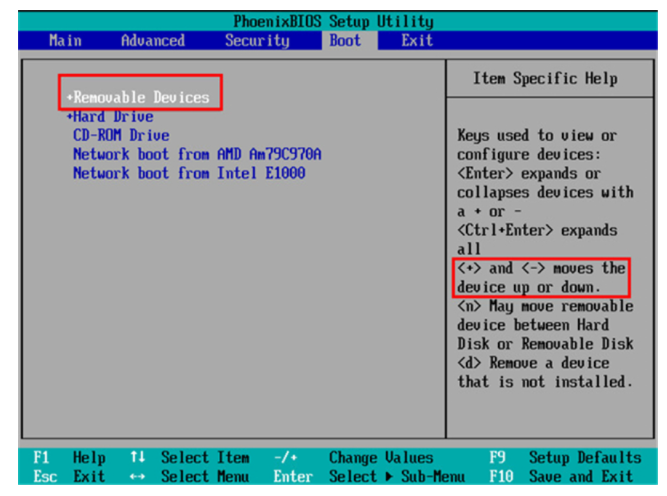This screenshot has width=667, height=496.
Task: Click Esc Exit key hint
Action: (x=69, y=476)
